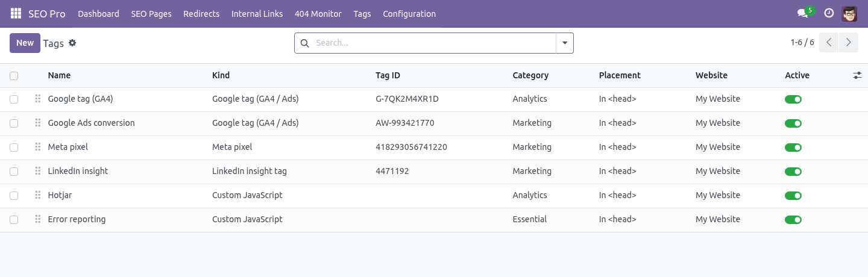Click the gear icon next to Tags title
This screenshot has width=868, height=277.
[72, 43]
